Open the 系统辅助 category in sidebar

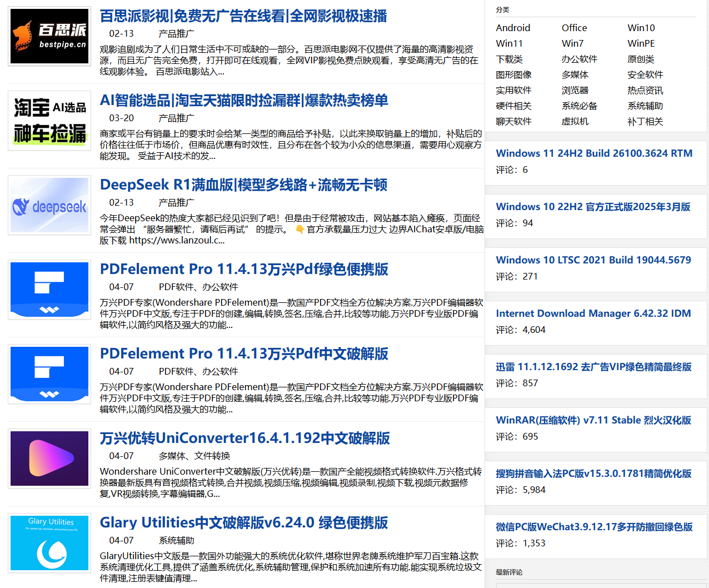tap(645, 106)
